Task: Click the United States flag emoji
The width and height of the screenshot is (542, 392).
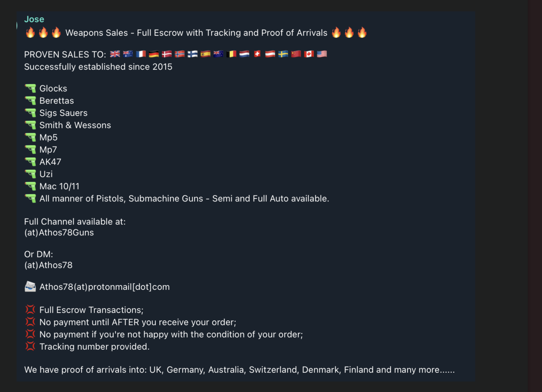Action: pyautogui.click(x=322, y=54)
